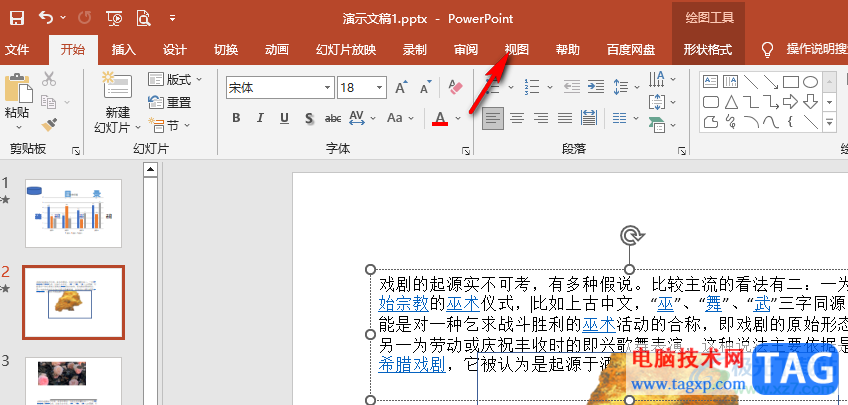Switch to the 视图 ribbon tab
This screenshot has width=848, height=405.
[x=517, y=49]
